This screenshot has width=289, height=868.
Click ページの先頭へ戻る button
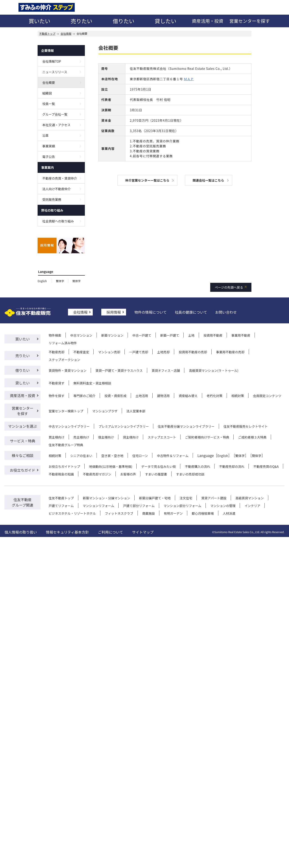(231, 288)
